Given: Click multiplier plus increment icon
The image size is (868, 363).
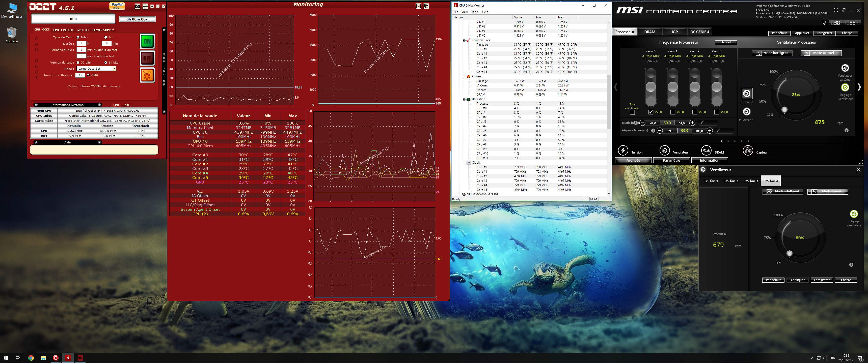Looking at the screenshot, I should tap(692, 123).
